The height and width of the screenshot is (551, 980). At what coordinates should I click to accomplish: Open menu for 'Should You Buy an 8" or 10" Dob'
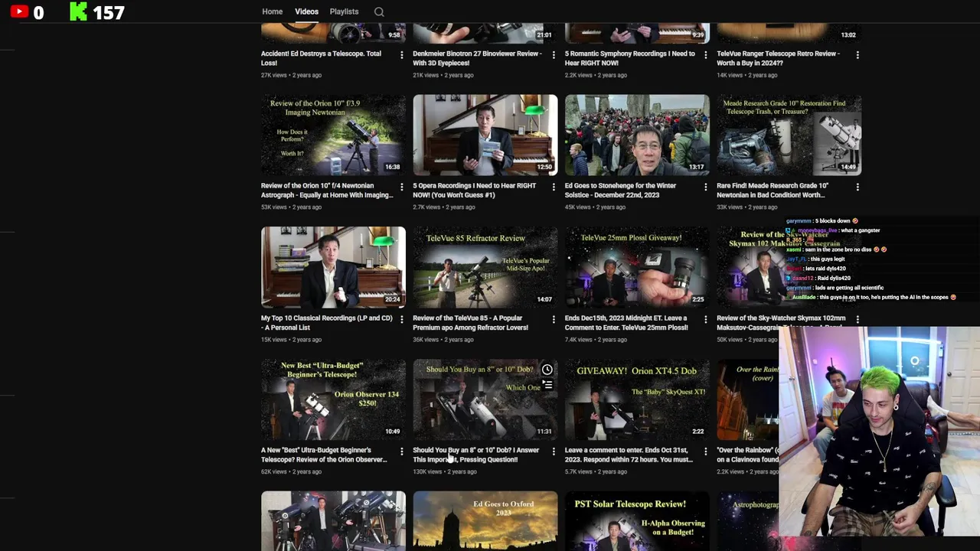pos(554,452)
